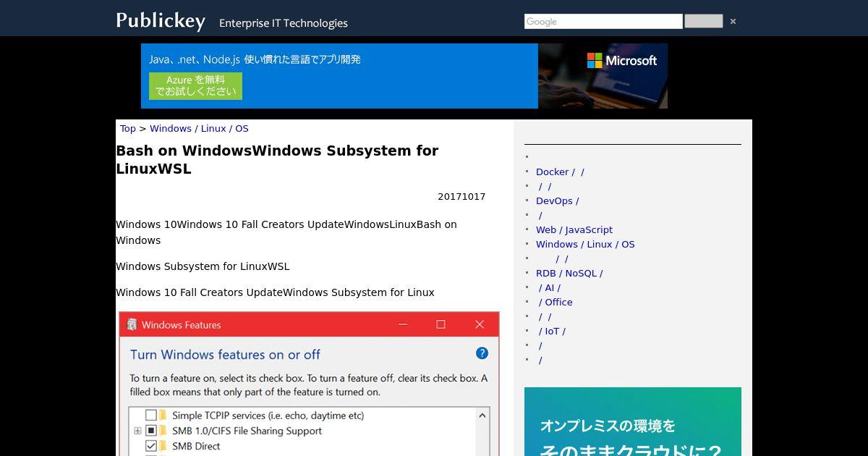Click the green Azure free trial button
The image size is (868, 456).
coord(195,86)
